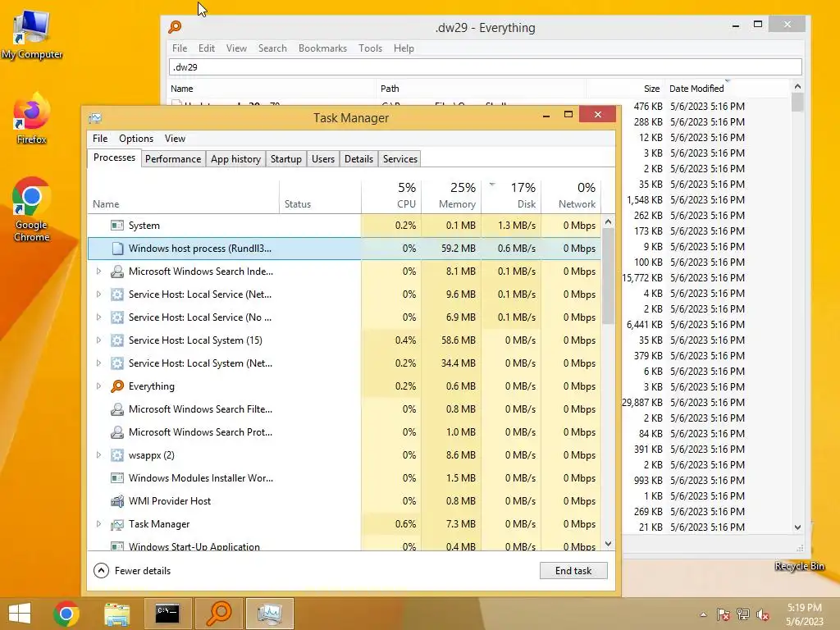Click the System process icon
This screenshot has width=840, height=630.
point(116,226)
